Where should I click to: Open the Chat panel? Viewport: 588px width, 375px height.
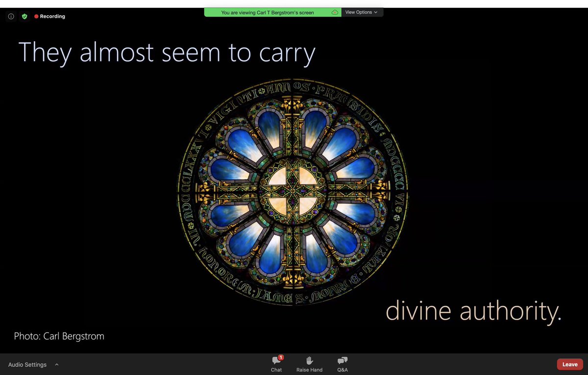pyautogui.click(x=276, y=364)
